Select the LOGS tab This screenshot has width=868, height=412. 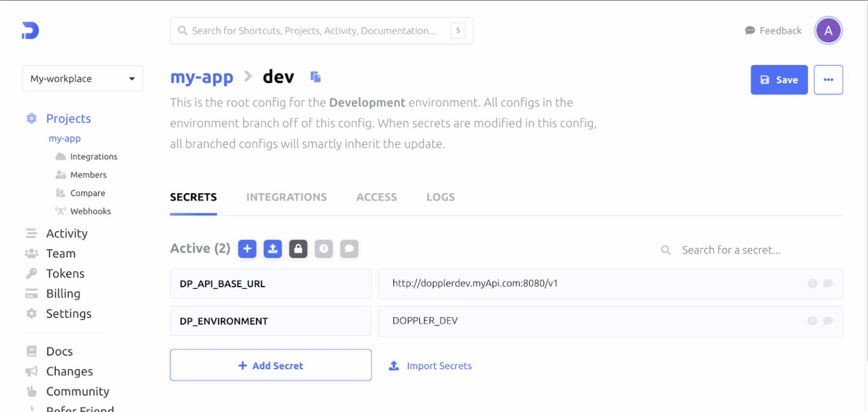coord(440,197)
